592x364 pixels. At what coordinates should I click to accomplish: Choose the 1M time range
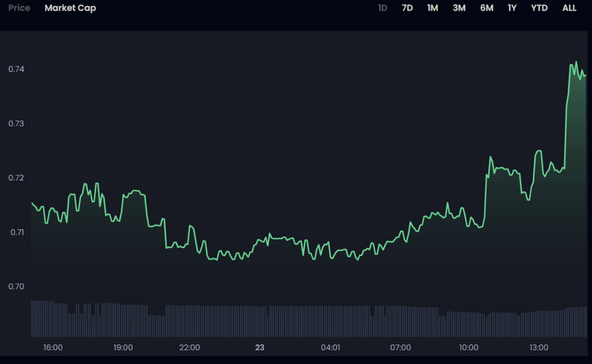[432, 8]
